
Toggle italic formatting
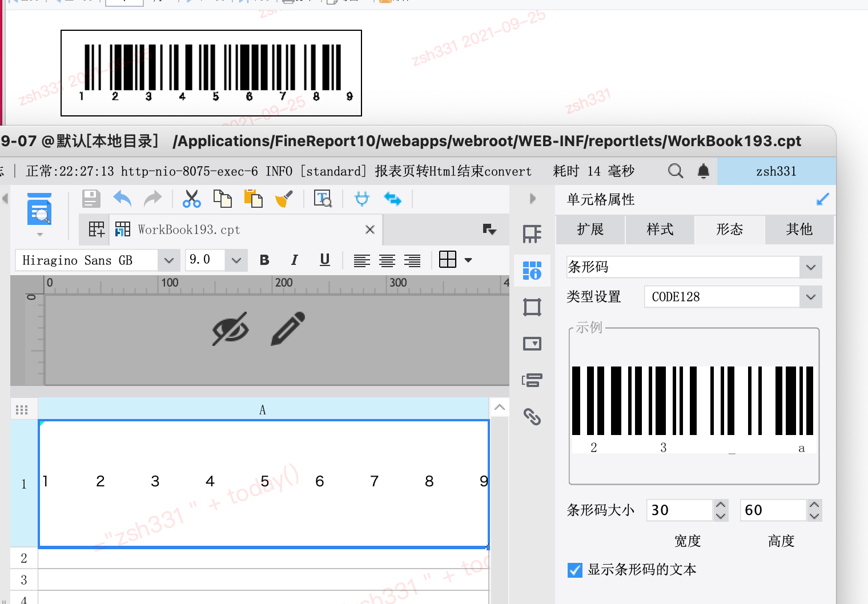294,260
